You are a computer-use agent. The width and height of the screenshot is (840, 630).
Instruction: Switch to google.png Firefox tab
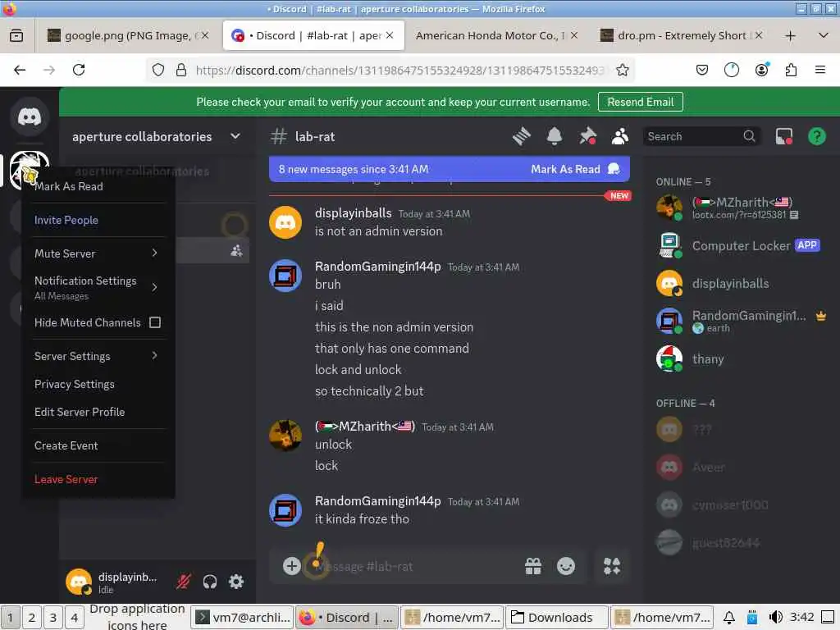[127, 36]
